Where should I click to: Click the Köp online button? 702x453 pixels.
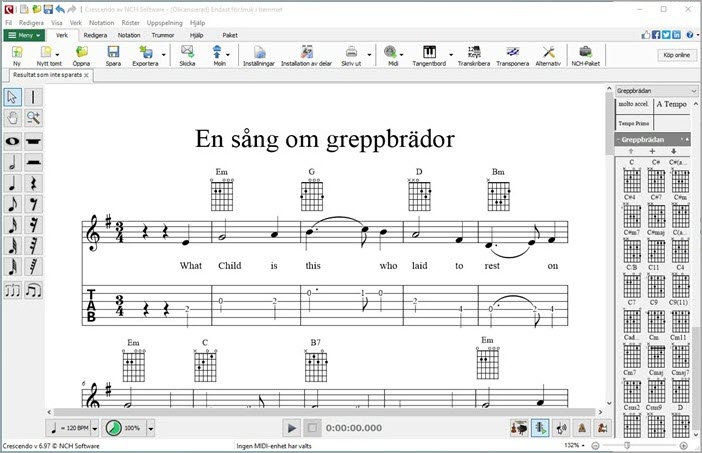pyautogui.click(x=676, y=55)
